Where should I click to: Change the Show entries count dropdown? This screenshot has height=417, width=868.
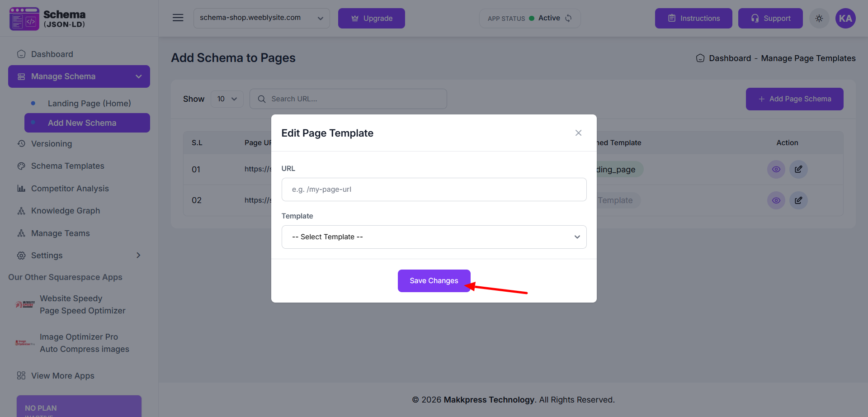(227, 99)
